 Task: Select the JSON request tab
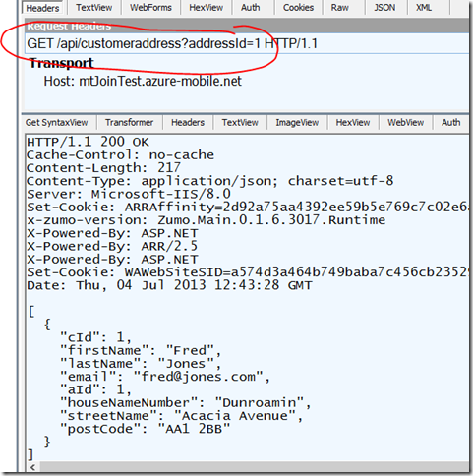coord(384,8)
